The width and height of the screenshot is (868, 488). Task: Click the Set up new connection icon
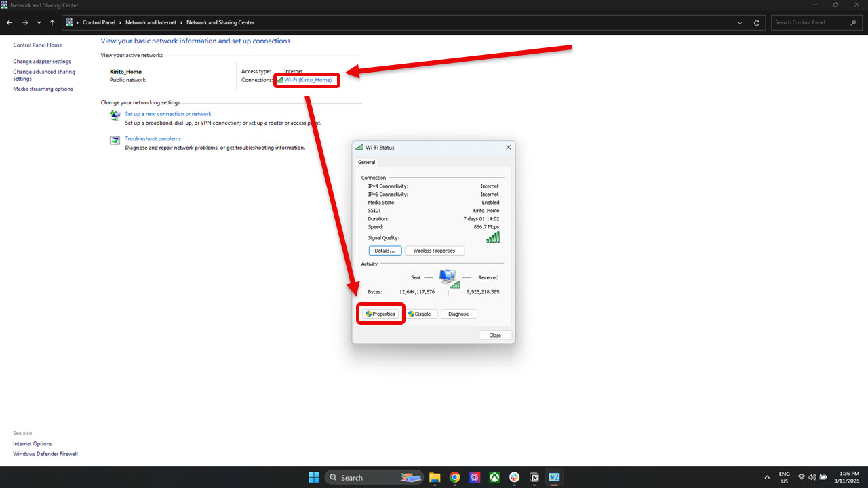(115, 116)
